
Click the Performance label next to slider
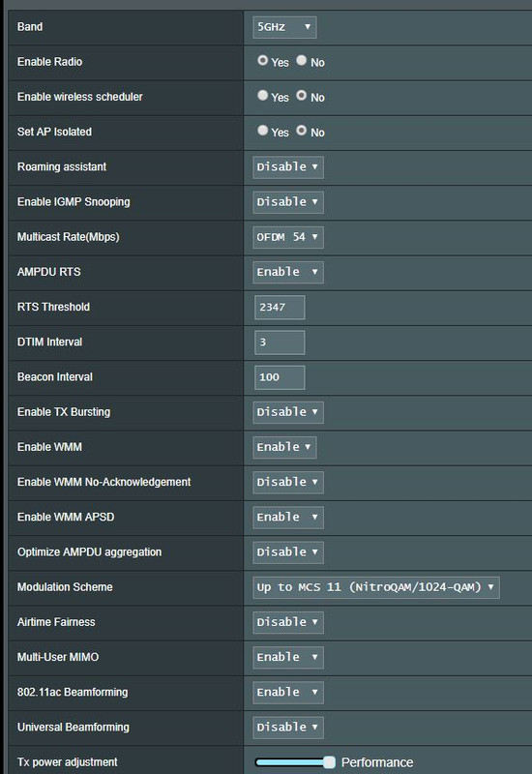pos(377,762)
